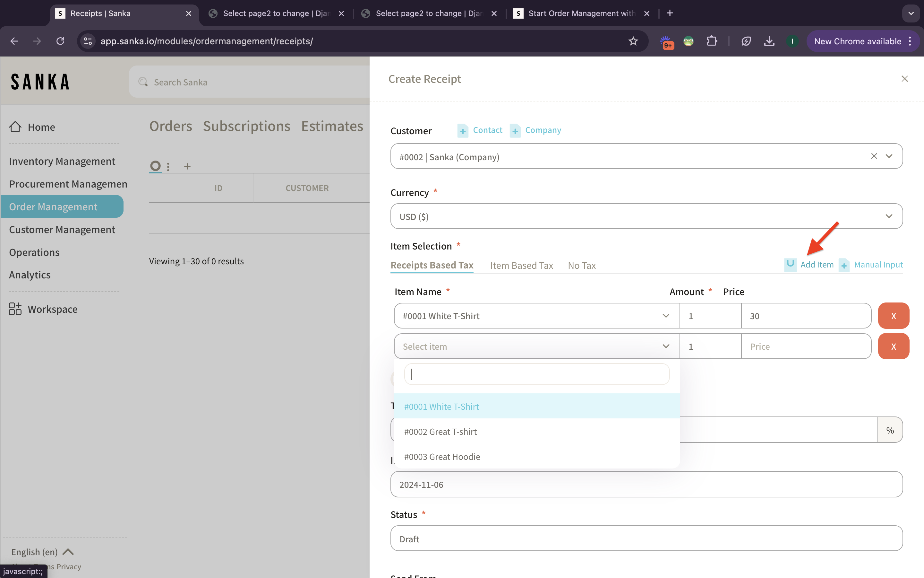924x578 pixels.
Task: Open Workspace in sidebar
Action: click(x=43, y=309)
